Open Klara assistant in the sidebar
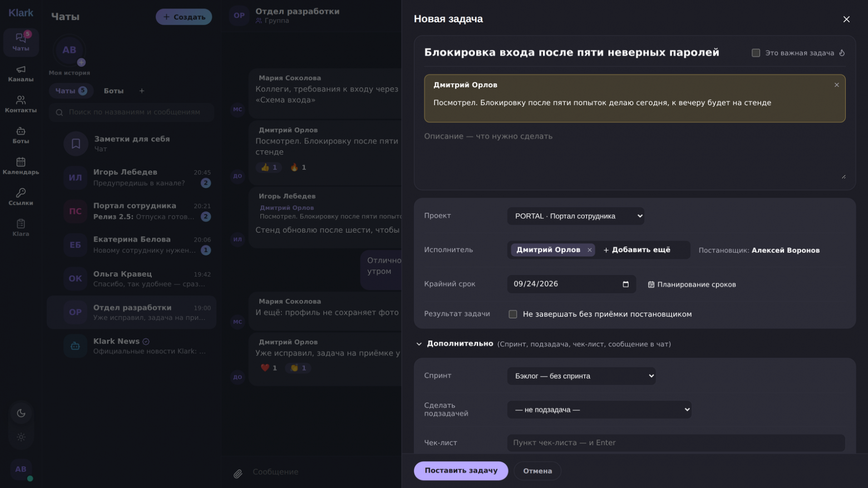The image size is (868, 488). click(21, 228)
